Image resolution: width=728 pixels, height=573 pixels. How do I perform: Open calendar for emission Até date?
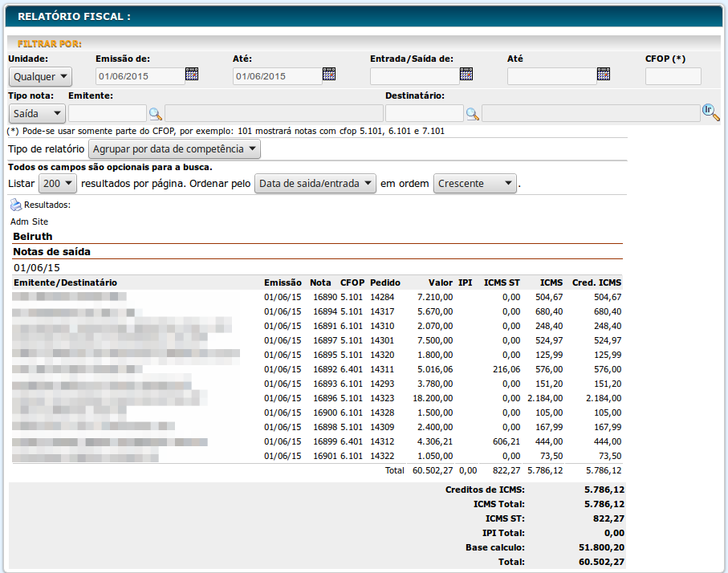(329, 75)
